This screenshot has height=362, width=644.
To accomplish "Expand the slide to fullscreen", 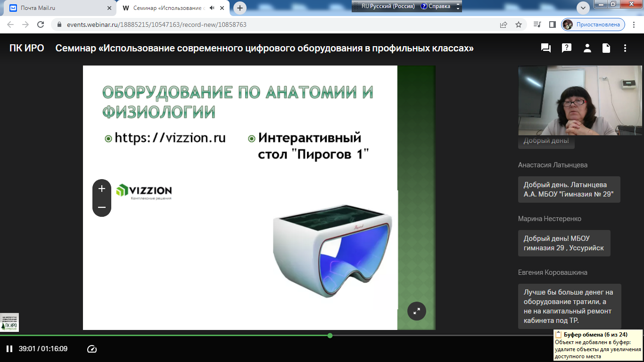I will tap(417, 311).
